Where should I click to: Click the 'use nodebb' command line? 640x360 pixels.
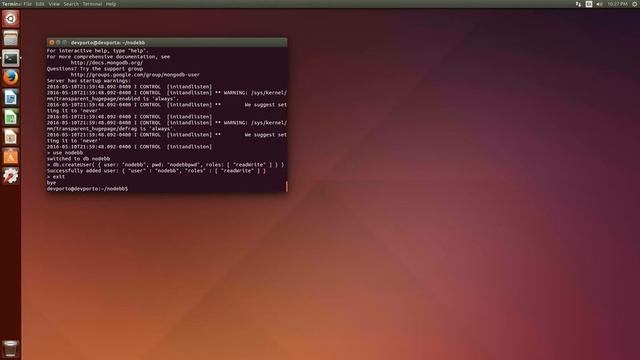click(x=65, y=153)
